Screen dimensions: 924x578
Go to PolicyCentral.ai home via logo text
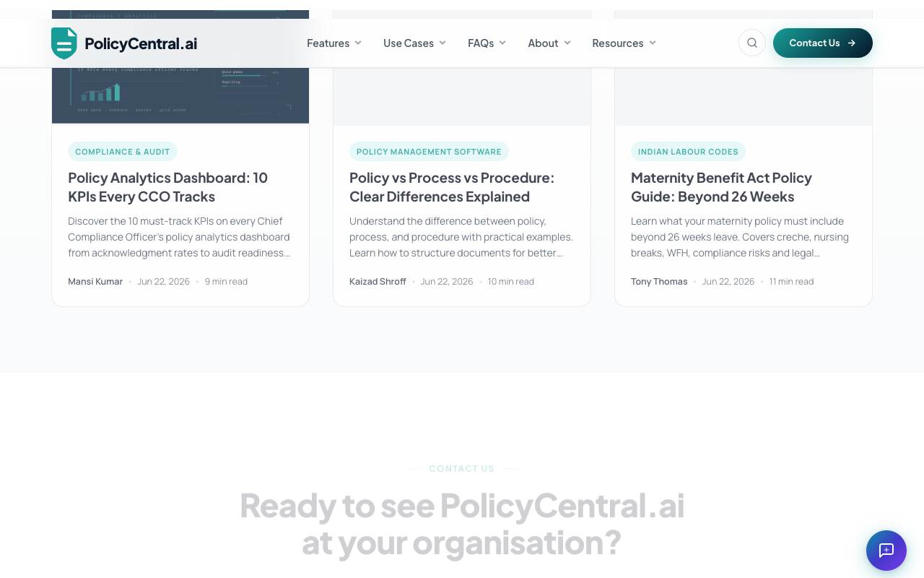point(141,43)
